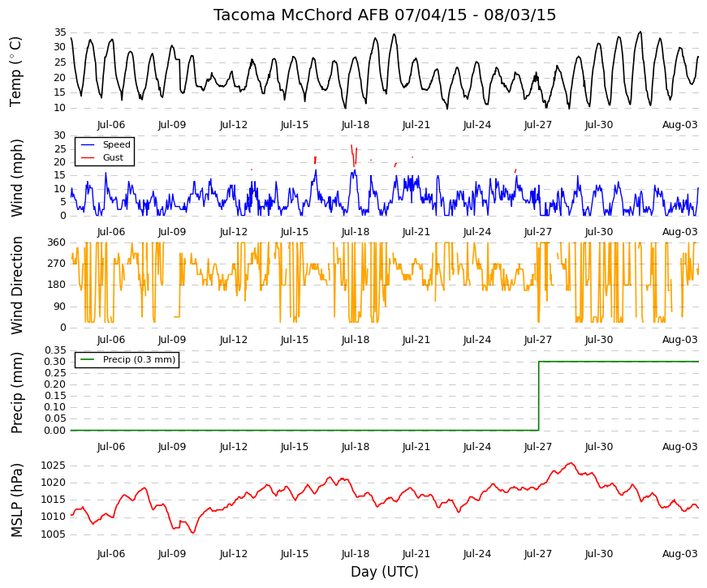Click the Wind Direction axis label
This screenshot has height=588, width=707.
coord(16,285)
